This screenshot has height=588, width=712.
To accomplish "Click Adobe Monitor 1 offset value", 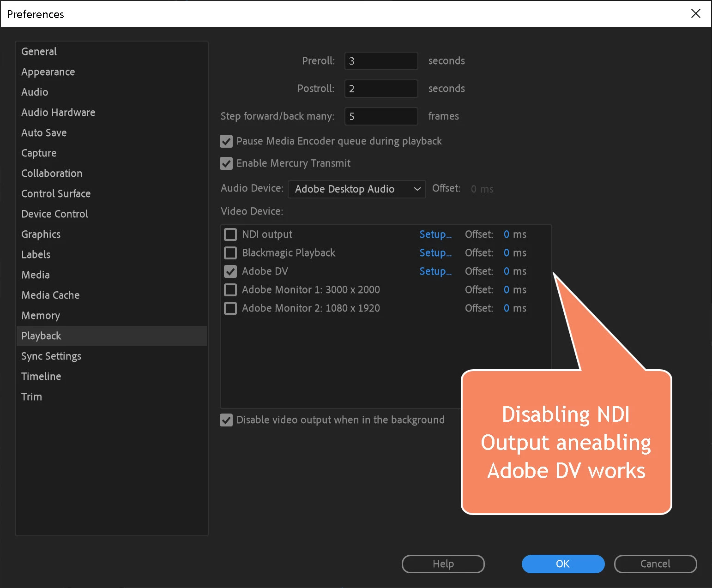I will [507, 290].
